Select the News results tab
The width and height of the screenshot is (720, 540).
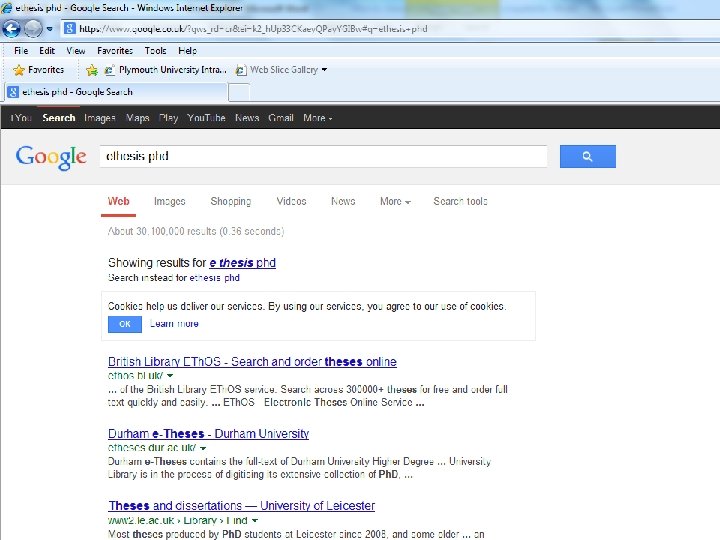pos(343,202)
